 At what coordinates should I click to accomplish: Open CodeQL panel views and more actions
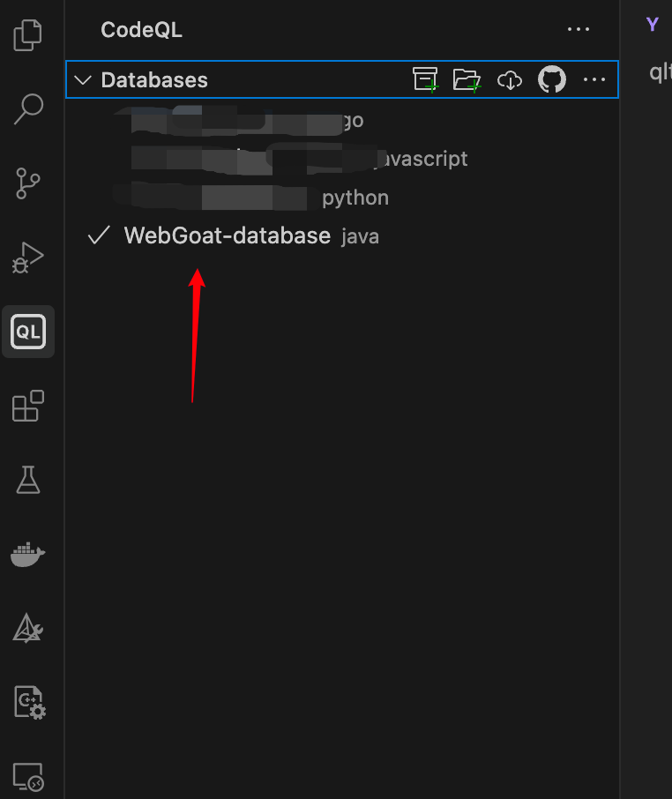click(579, 30)
